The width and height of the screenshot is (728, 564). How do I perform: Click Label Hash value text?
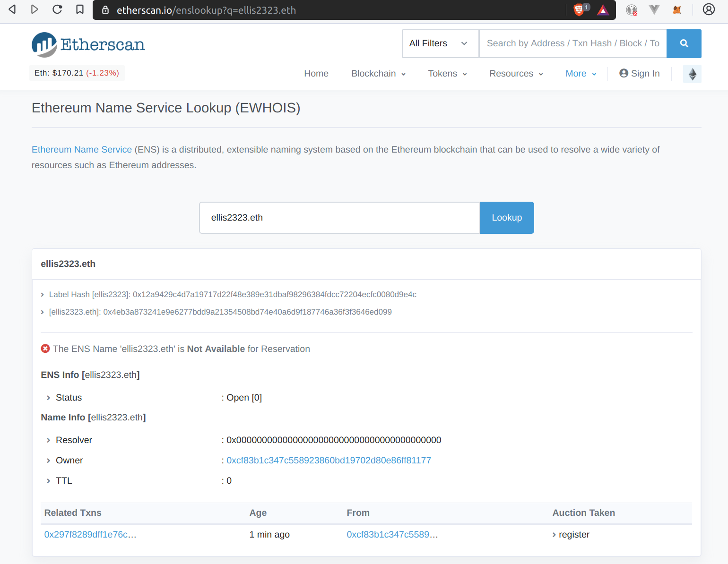point(275,295)
